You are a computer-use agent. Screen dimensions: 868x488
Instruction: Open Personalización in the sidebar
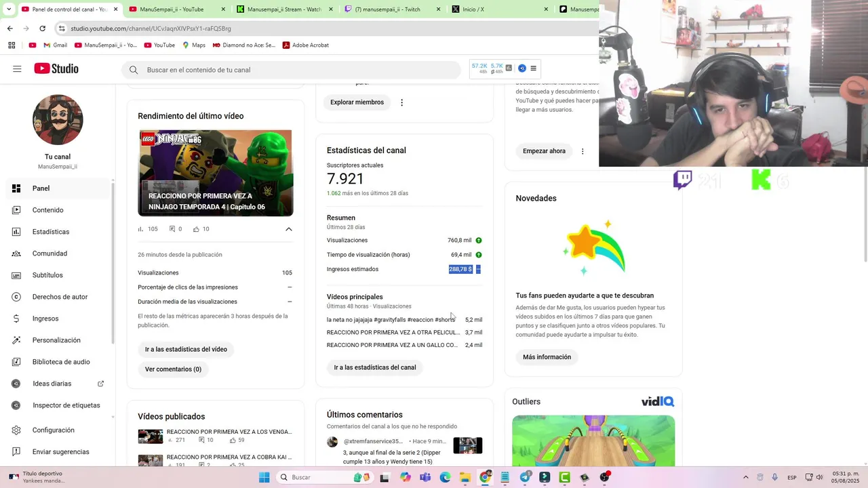[x=57, y=340]
